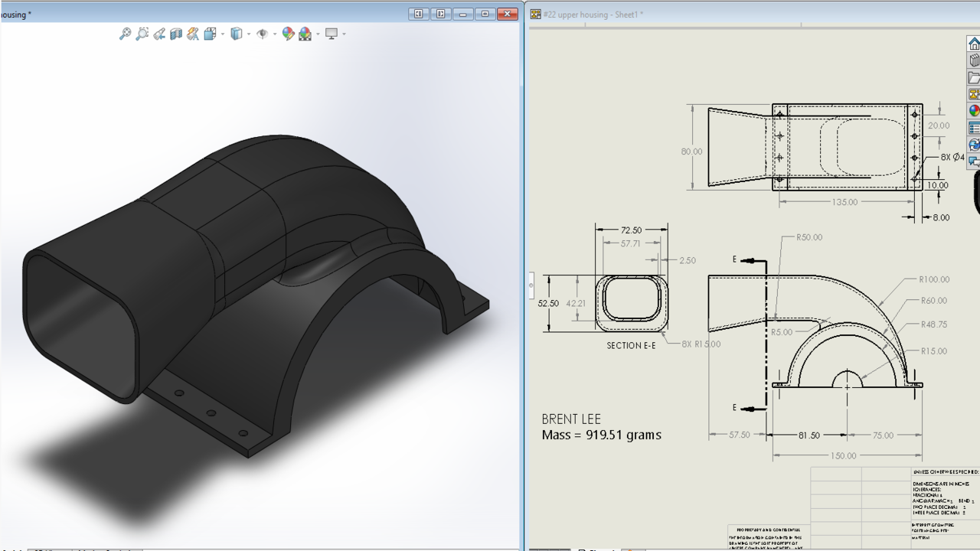Open the File Explorer folder tab

[974, 77]
